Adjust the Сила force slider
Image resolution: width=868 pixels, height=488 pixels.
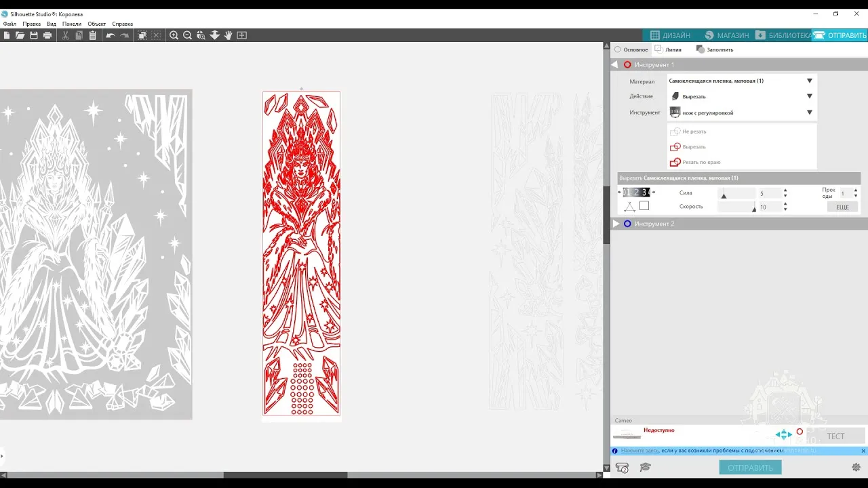(736, 194)
